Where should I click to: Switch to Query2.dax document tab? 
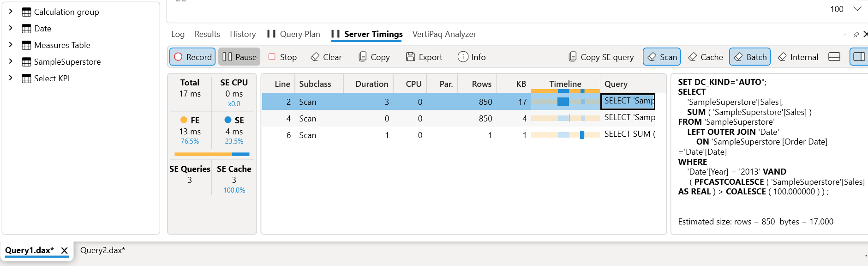click(102, 250)
